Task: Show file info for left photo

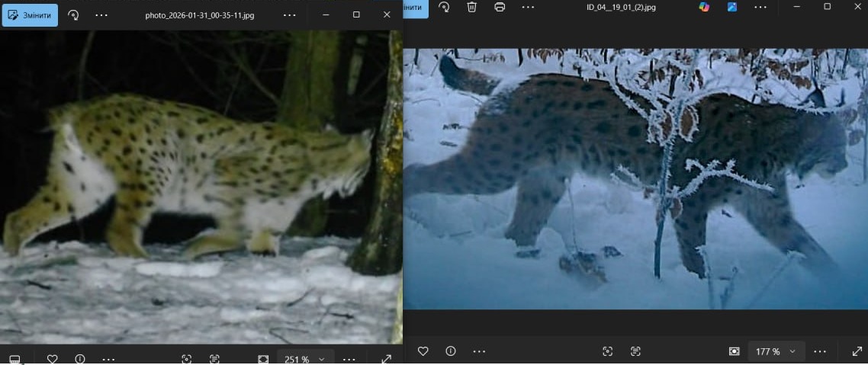Action: pos(80,359)
